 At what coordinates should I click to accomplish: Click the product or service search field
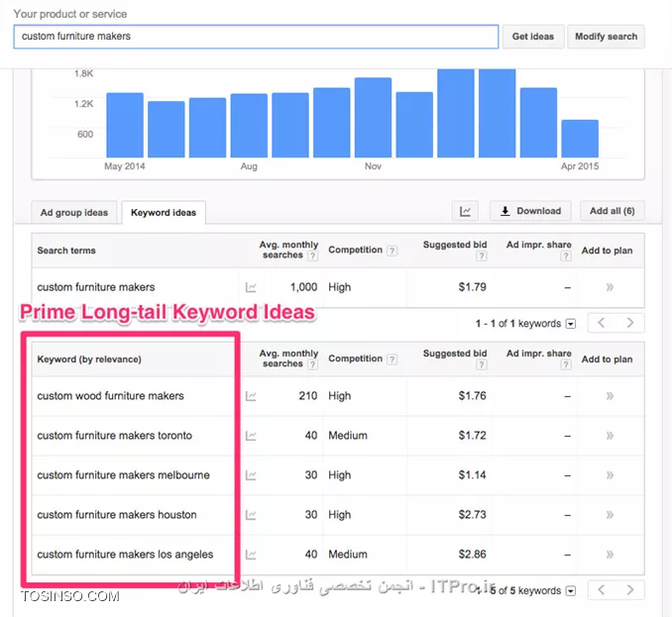pyautogui.click(x=256, y=37)
